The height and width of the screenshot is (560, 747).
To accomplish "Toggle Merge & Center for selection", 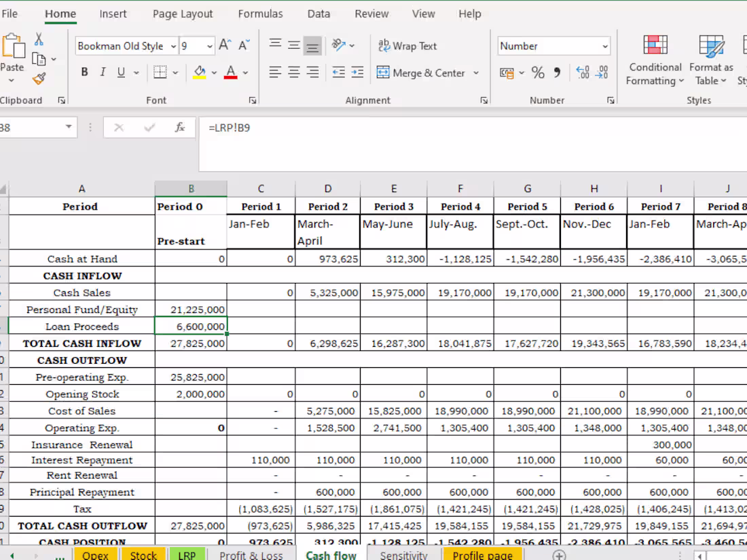I will click(x=421, y=73).
